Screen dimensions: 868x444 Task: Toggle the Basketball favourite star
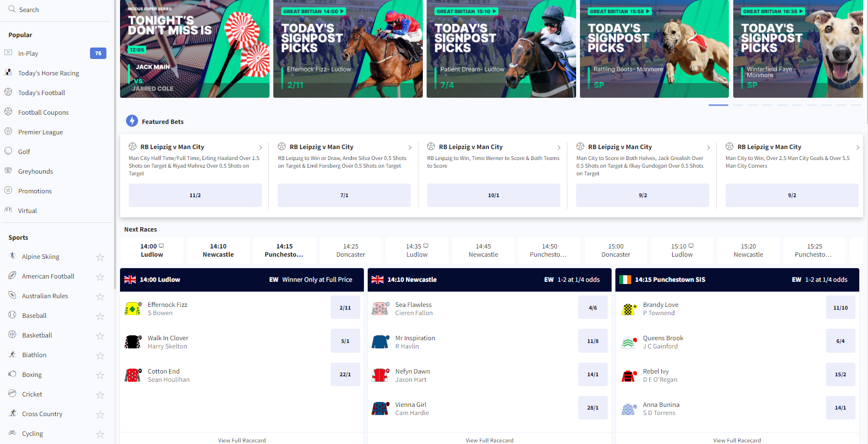[x=100, y=336]
